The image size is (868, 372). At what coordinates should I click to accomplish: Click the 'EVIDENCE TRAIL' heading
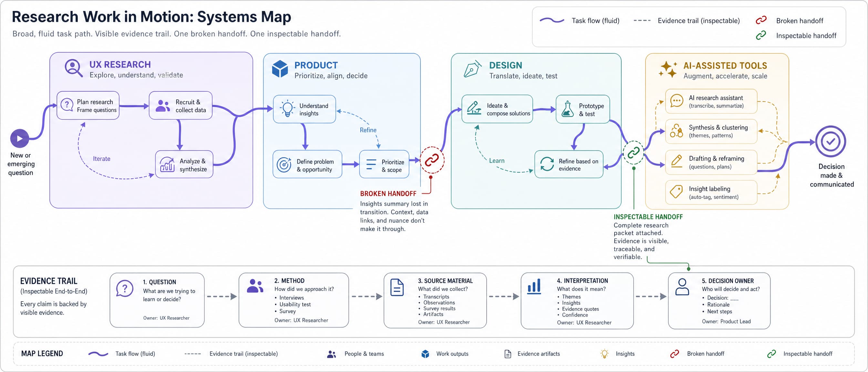[x=48, y=281]
